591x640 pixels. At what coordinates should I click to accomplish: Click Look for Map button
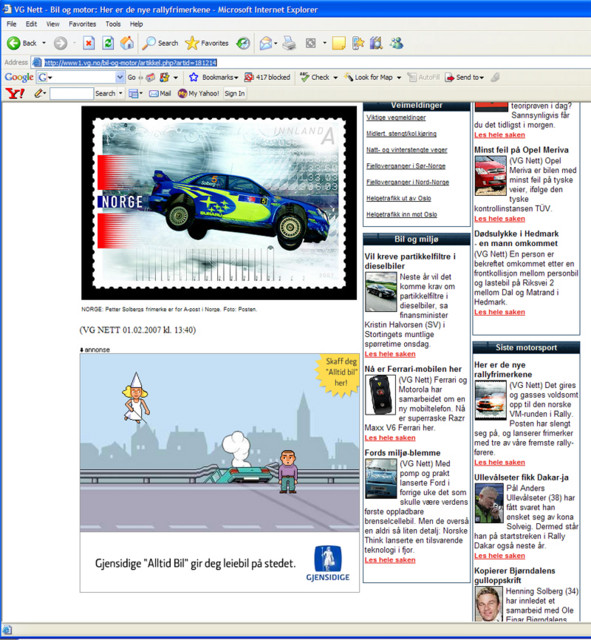tap(369, 77)
